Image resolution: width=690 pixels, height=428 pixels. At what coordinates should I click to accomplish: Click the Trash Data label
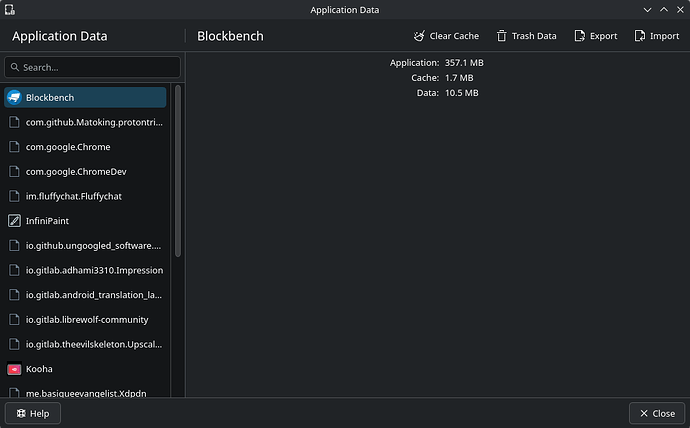pyautogui.click(x=534, y=36)
